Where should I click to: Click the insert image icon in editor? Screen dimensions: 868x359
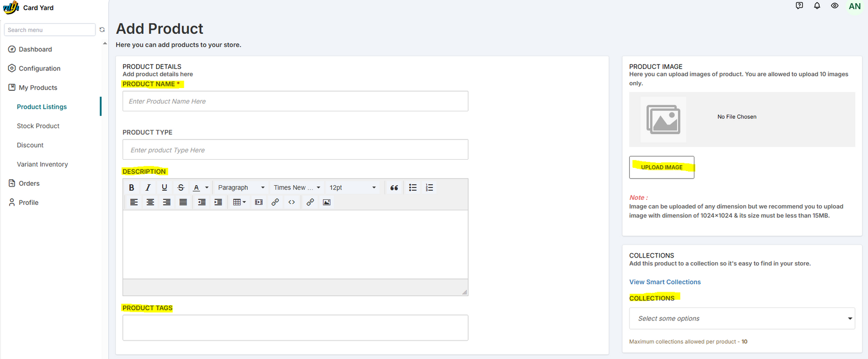pos(327,202)
